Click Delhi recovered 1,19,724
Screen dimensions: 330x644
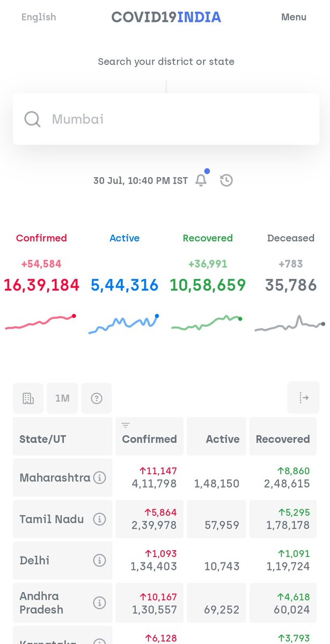pyautogui.click(x=288, y=566)
